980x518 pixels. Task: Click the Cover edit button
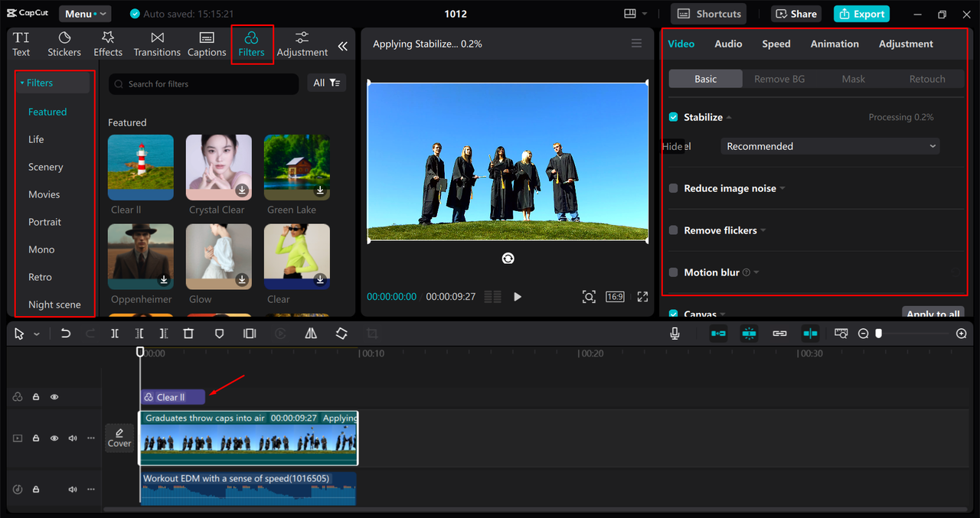click(x=119, y=438)
